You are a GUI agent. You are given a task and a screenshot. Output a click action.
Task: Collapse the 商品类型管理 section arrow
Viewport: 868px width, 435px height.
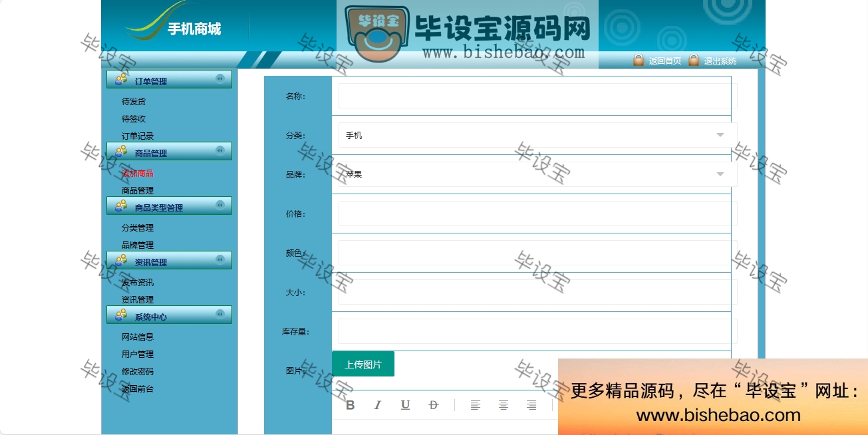pyautogui.click(x=220, y=205)
